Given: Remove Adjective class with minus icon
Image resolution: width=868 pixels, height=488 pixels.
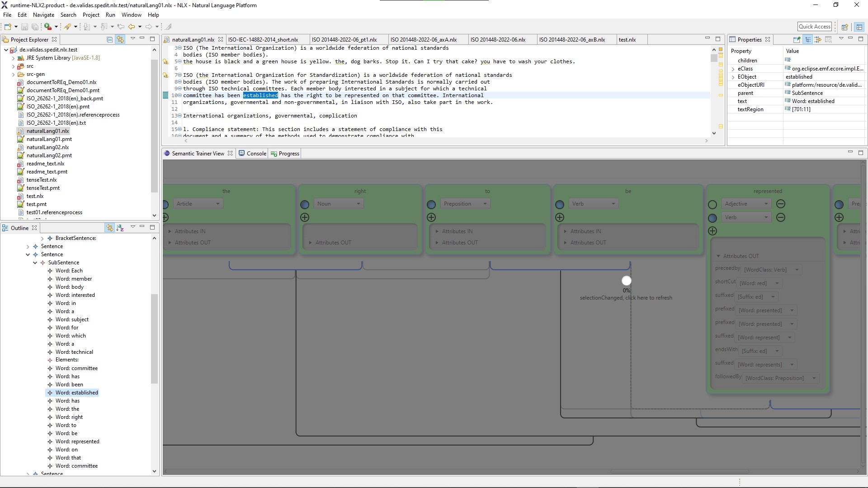Looking at the screenshot, I should (x=780, y=204).
